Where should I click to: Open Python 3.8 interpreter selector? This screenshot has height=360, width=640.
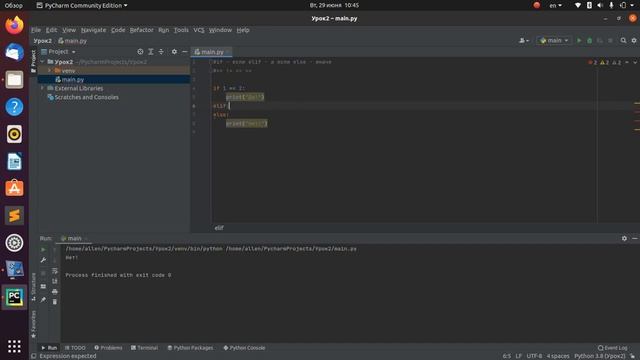(x=599, y=356)
